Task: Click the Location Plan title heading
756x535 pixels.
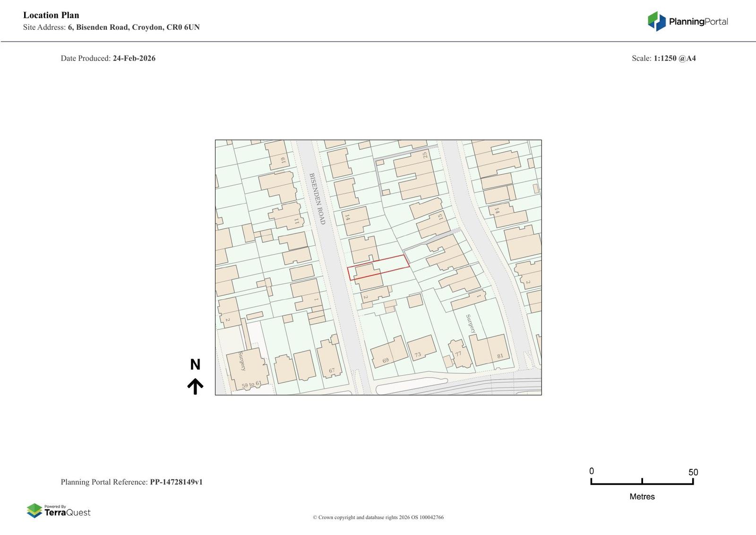Action: click(x=51, y=15)
